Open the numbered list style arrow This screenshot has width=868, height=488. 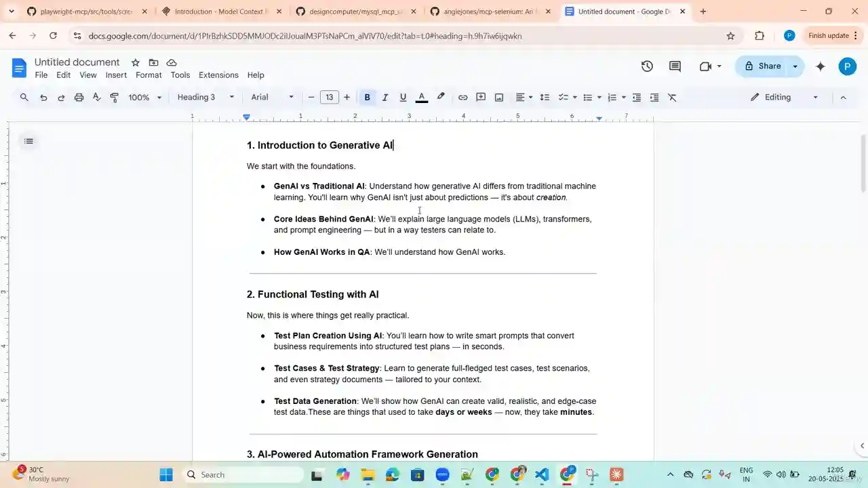tap(623, 98)
